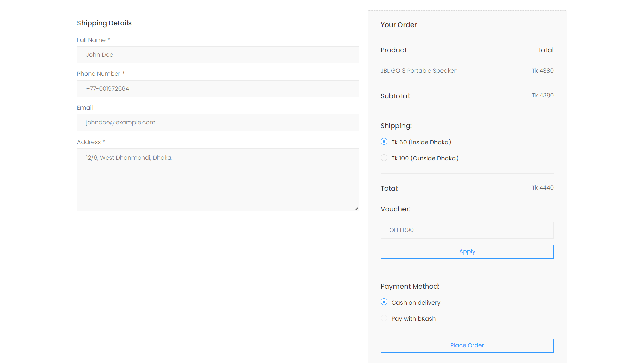The height and width of the screenshot is (363, 644).
Task: Click the Tk 4440 total amount
Action: (542, 188)
